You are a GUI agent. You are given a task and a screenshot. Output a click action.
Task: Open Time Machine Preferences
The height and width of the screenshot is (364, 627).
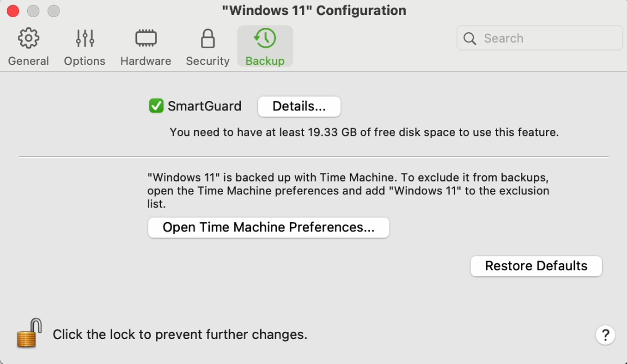[269, 228]
